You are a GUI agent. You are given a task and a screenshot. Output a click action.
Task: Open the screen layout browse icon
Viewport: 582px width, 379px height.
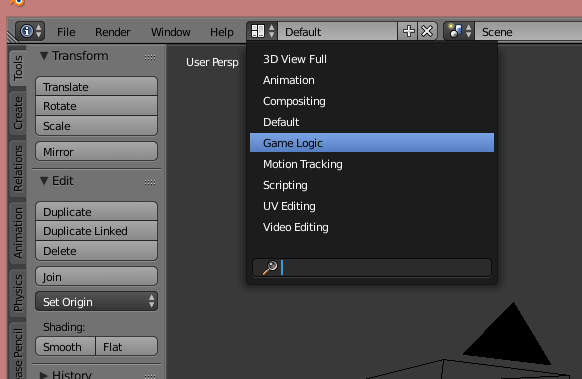[x=262, y=31]
